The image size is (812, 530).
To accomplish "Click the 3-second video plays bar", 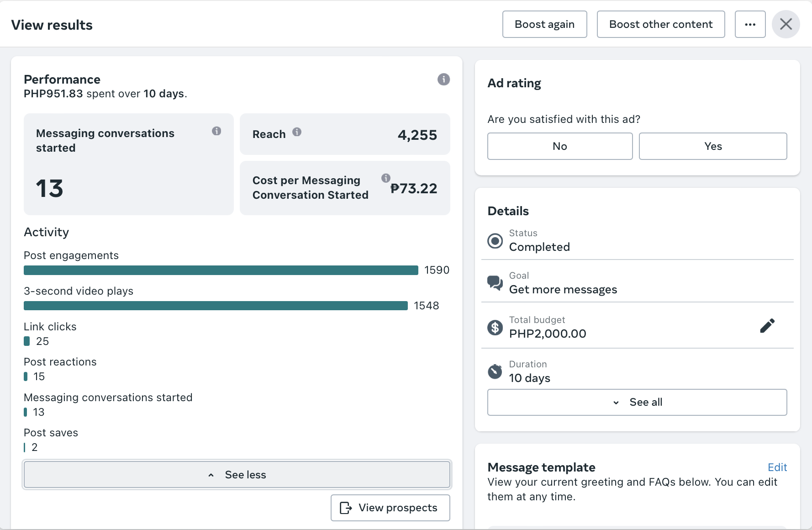I will (x=216, y=306).
